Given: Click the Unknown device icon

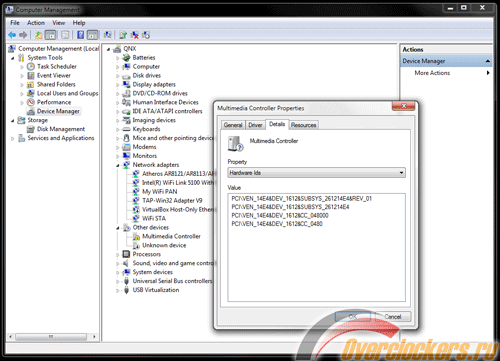Looking at the screenshot, I should (x=136, y=245).
